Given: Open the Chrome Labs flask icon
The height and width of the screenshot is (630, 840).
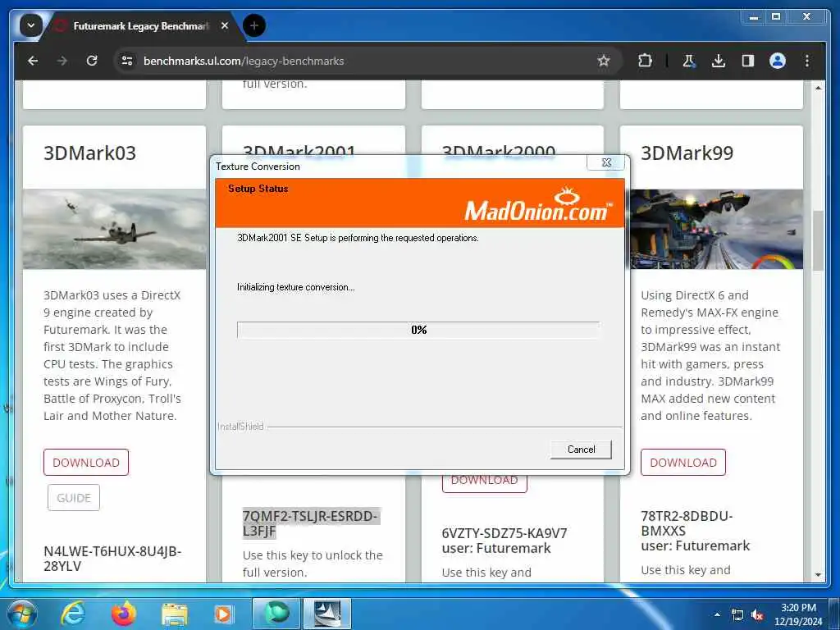Looking at the screenshot, I should click(689, 61).
